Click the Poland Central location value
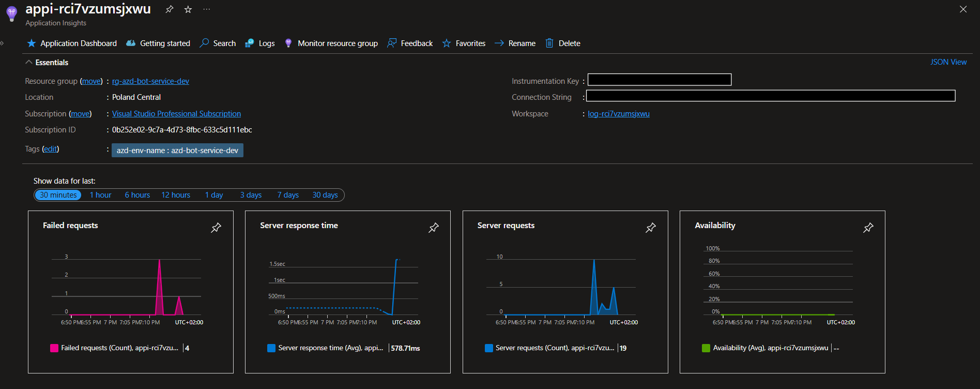This screenshot has width=980, height=389. (x=136, y=97)
